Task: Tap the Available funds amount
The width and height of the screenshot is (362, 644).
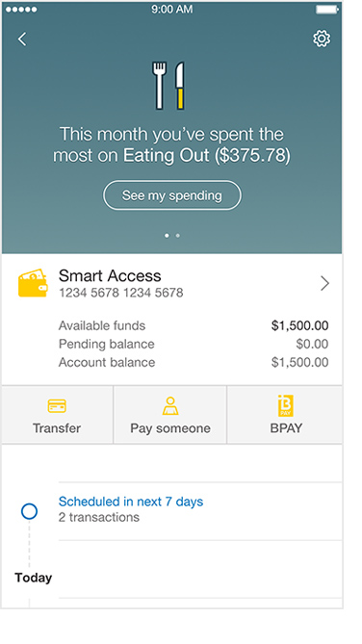Action: 300,325
